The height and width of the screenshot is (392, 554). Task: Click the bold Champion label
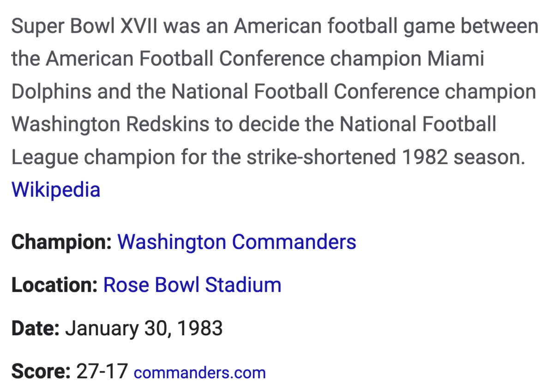[x=61, y=243]
